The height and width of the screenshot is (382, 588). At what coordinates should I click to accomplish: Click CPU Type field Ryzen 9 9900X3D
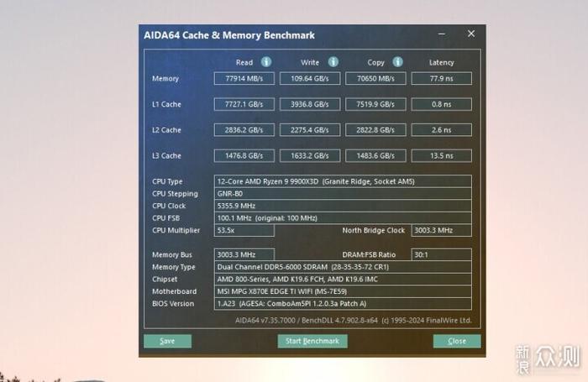pos(343,181)
